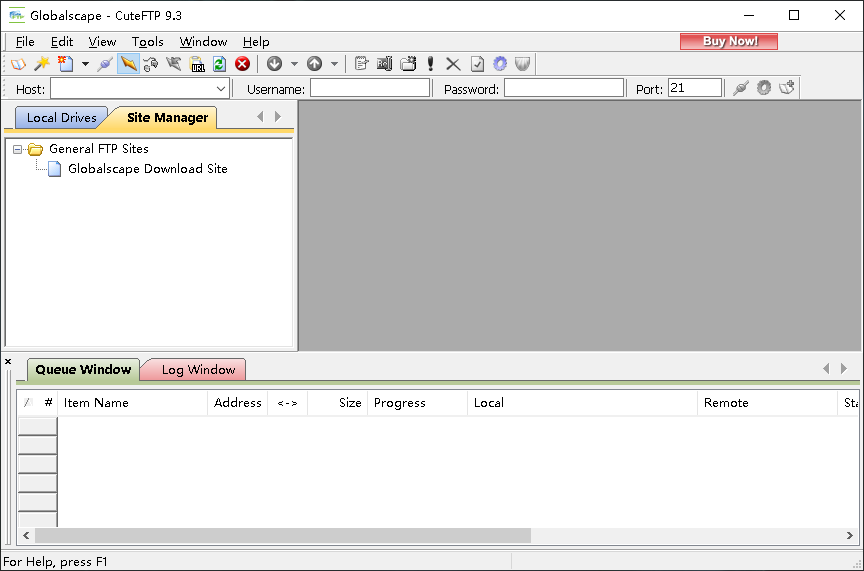The height and width of the screenshot is (571, 864).
Task: Select the Queue Window tab
Action: click(83, 369)
